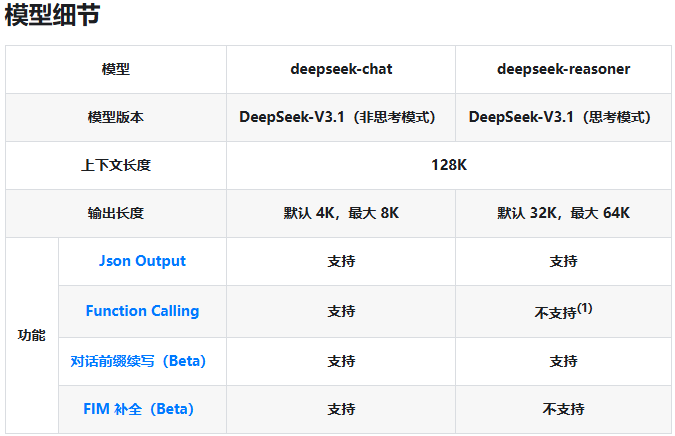Screen dimensions: 675x436
Task: Select 支持 for Json Output under deepseek-chat
Action: pyautogui.click(x=341, y=261)
